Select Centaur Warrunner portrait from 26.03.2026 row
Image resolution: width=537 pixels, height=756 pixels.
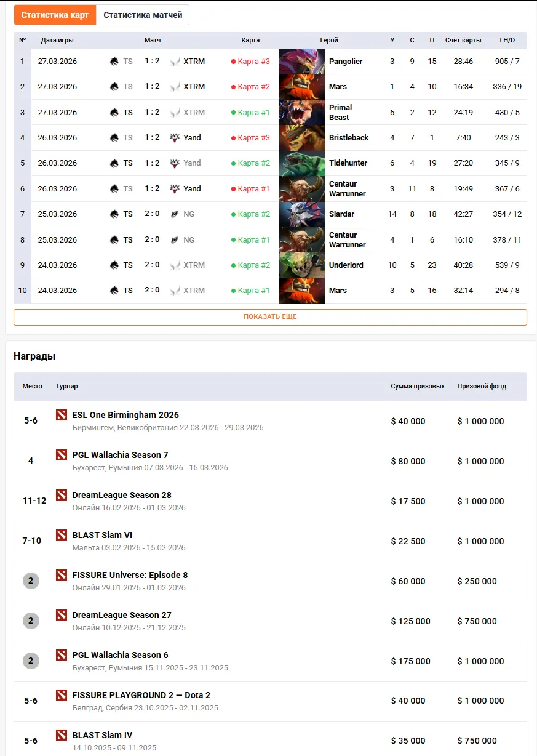[301, 188]
